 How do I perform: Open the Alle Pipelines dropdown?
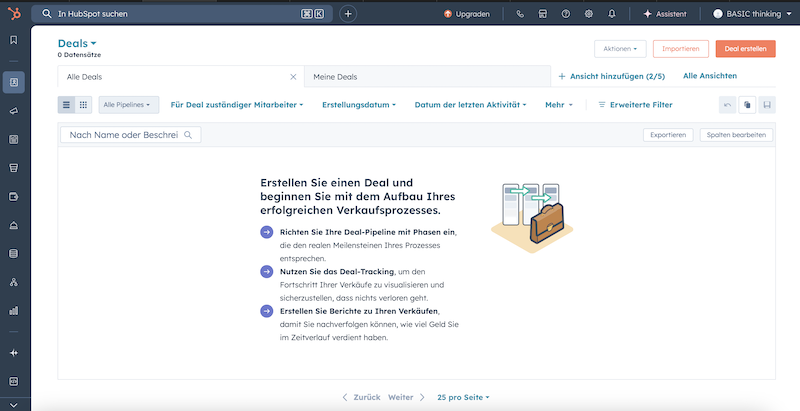[x=129, y=105]
